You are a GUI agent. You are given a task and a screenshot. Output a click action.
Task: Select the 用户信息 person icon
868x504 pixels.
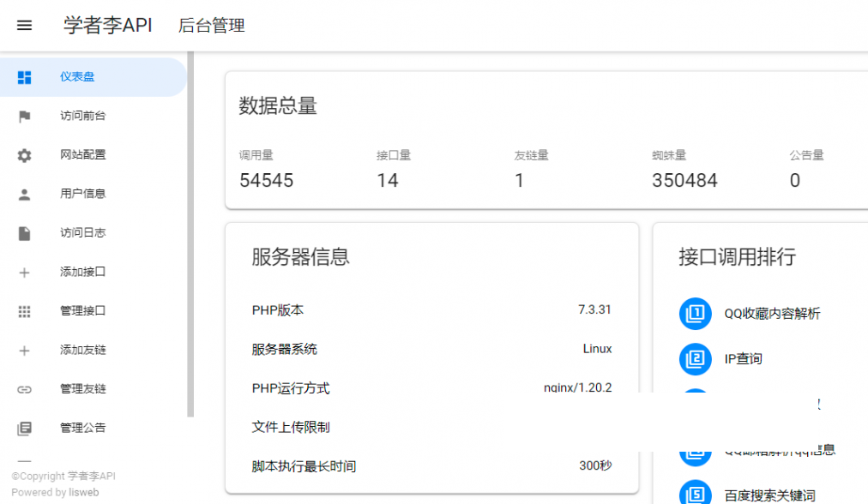coord(26,193)
